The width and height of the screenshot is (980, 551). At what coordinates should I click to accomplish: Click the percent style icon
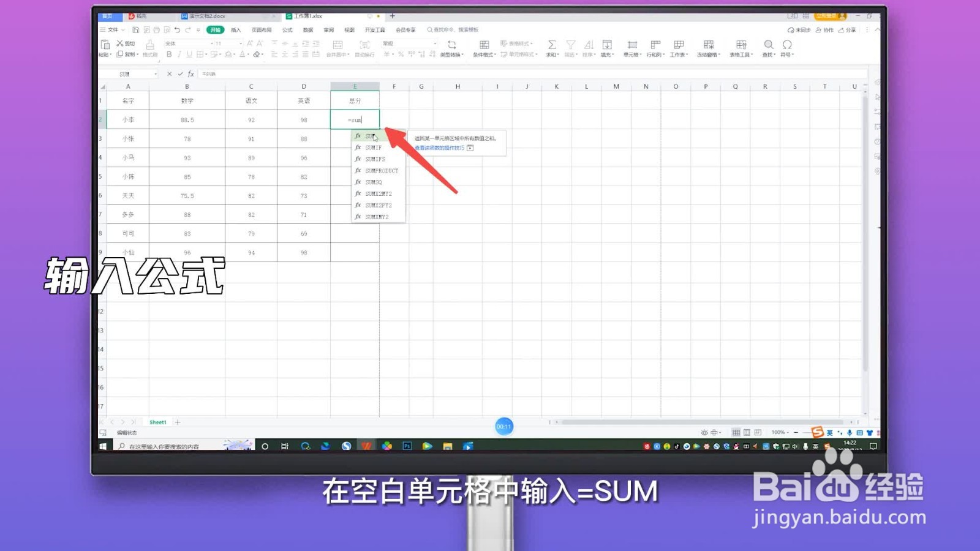click(401, 54)
